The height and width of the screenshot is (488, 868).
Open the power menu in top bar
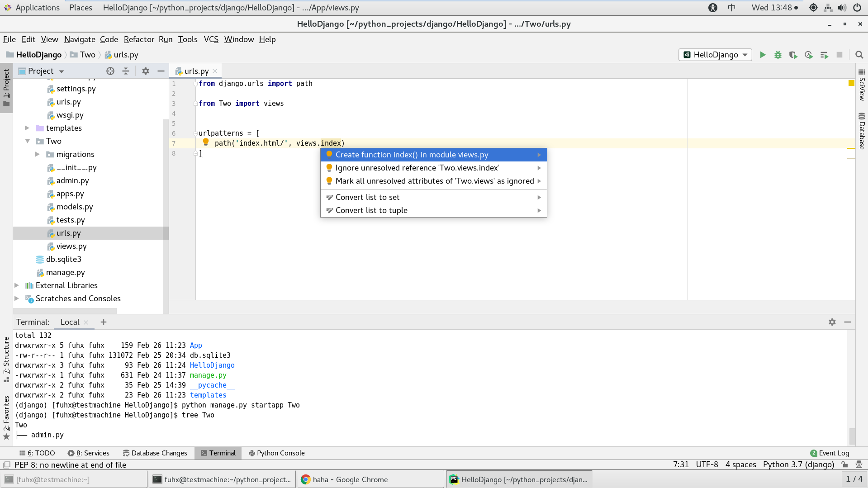[x=857, y=8]
